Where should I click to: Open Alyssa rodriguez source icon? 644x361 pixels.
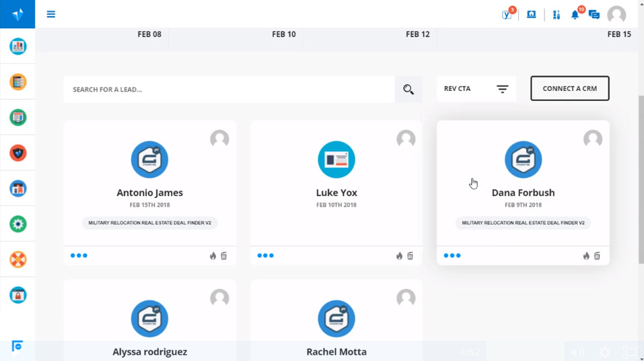pyautogui.click(x=149, y=319)
